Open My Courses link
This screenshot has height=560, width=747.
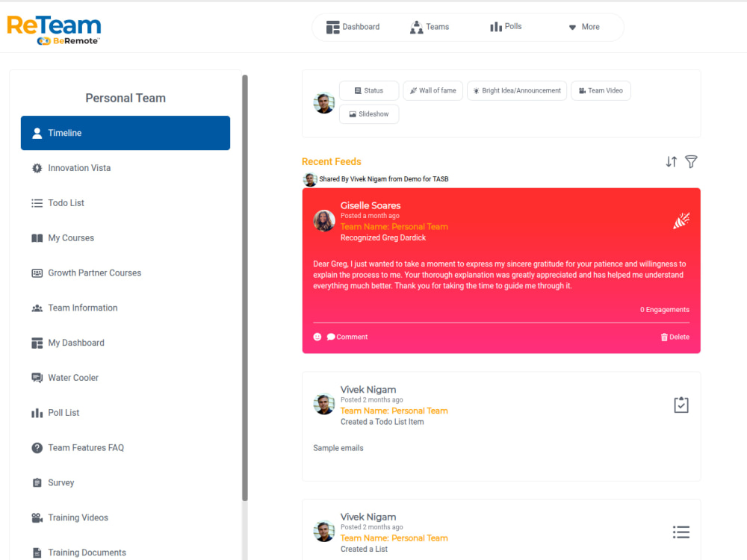point(71,238)
